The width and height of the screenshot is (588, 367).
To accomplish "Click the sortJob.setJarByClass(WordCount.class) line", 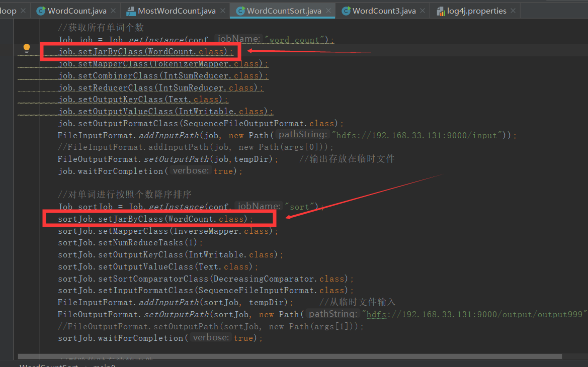I will pos(155,219).
